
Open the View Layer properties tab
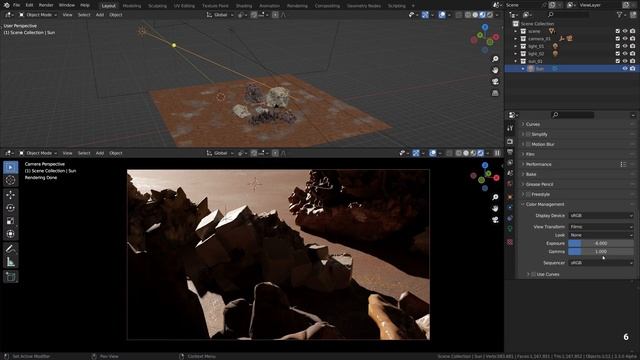point(510,162)
